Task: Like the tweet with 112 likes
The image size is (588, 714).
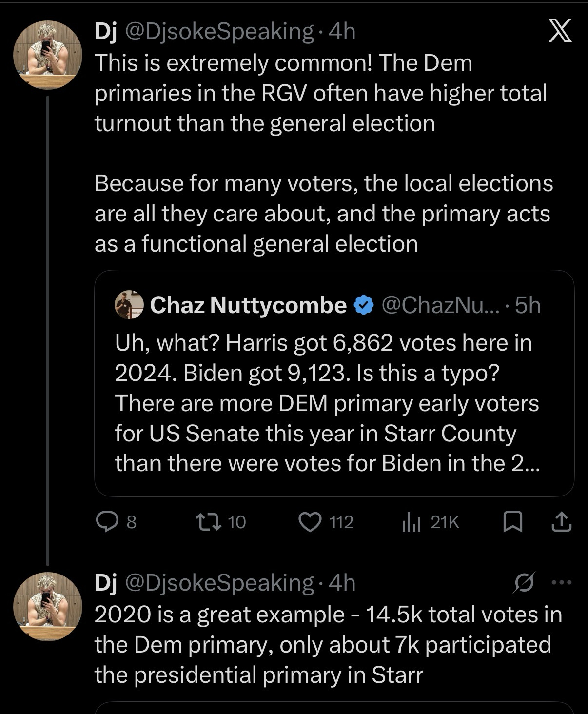Action: coord(310,522)
